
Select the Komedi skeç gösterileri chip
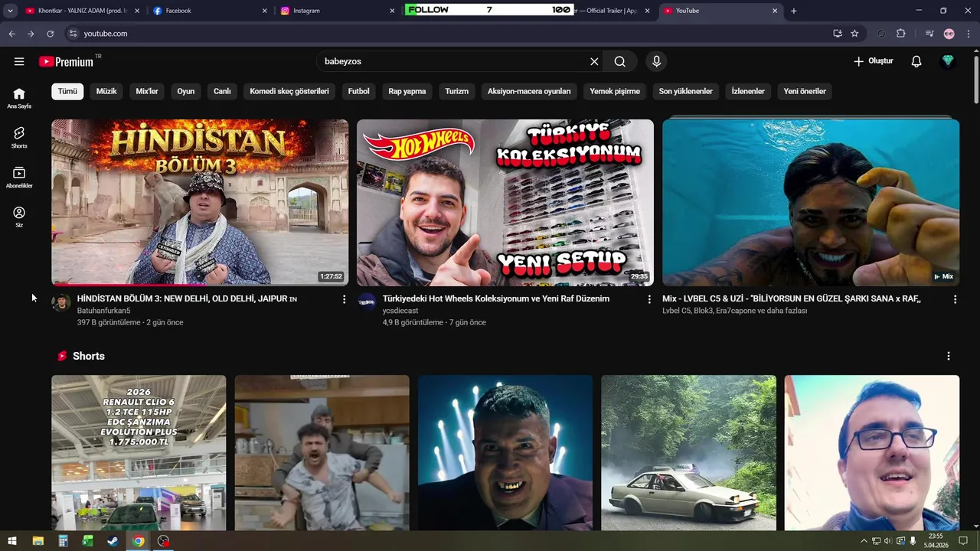(289, 91)
